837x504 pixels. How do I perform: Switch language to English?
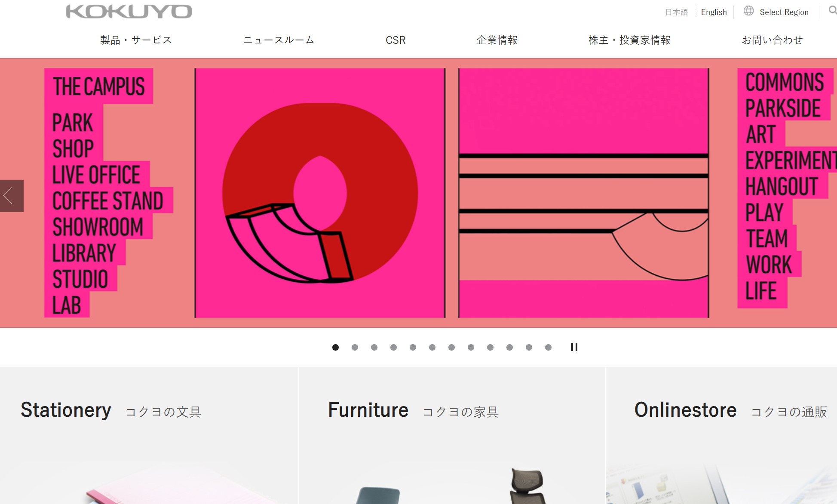(x=714, y=12)
